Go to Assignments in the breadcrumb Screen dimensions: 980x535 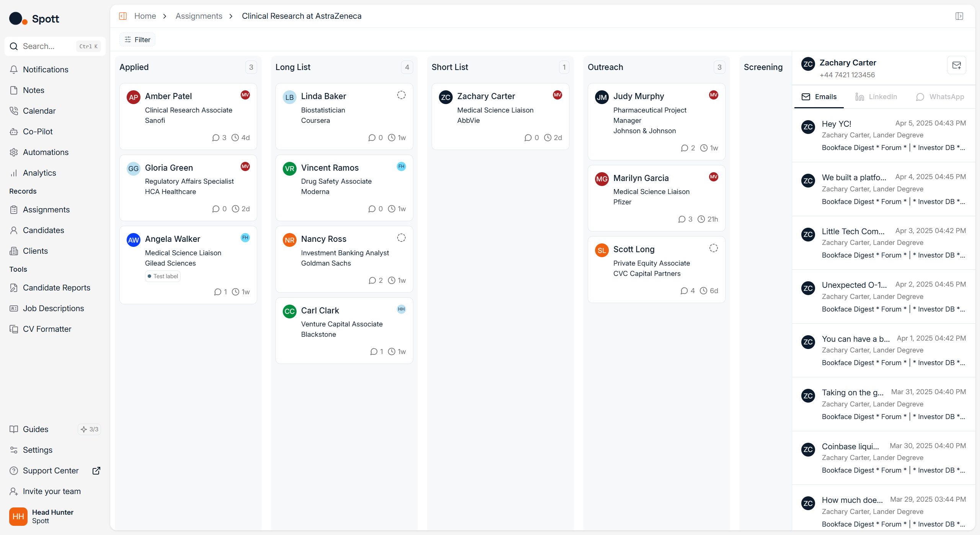199,16
